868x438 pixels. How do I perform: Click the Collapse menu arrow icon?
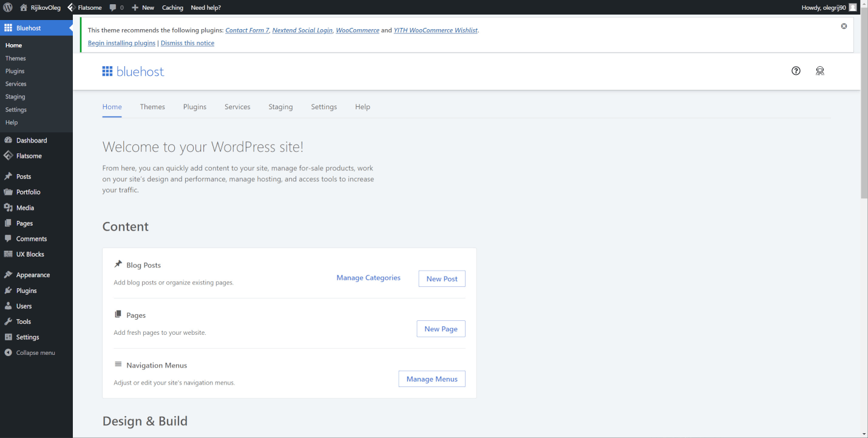[8, 352]
